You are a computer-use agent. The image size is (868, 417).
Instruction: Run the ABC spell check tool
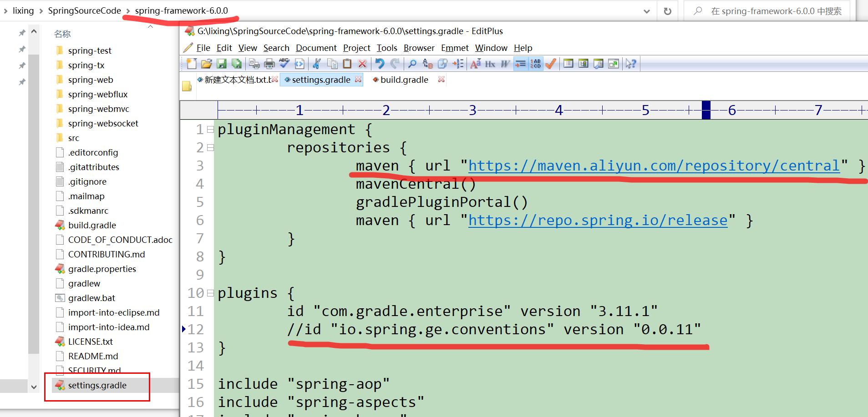[284, 64]
